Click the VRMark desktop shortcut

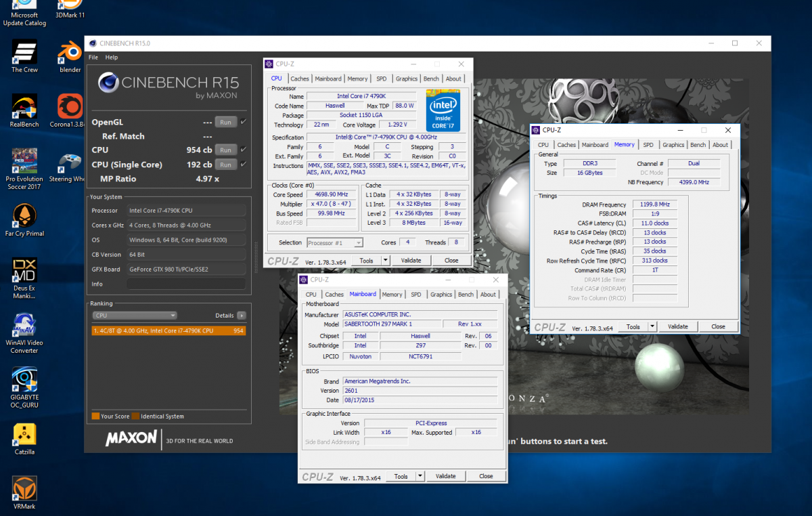click(24, 494)
